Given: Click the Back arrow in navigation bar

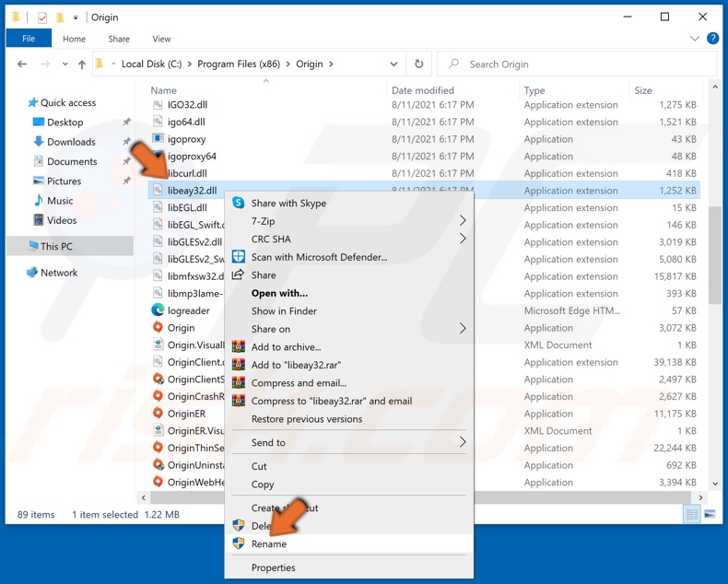Looking at the screenshot, I should [22, 64].
